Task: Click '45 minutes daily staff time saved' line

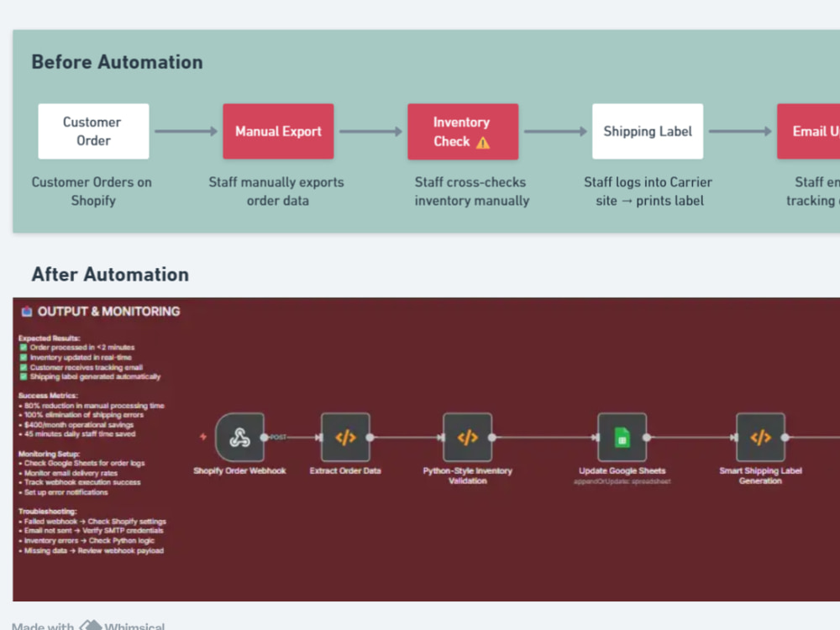Action: (x=77, y=434)
